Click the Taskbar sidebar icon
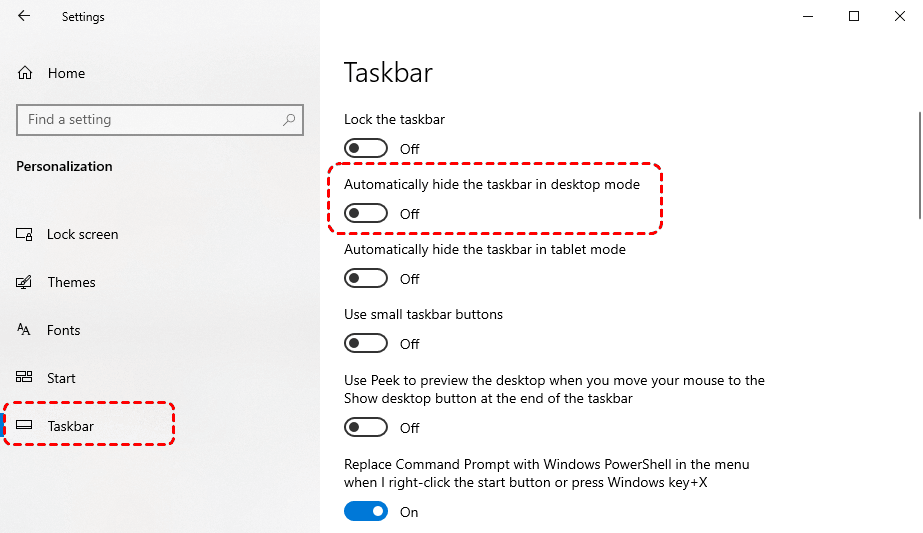The width and height of the screenshot is (923, 533). coord(25,426)
